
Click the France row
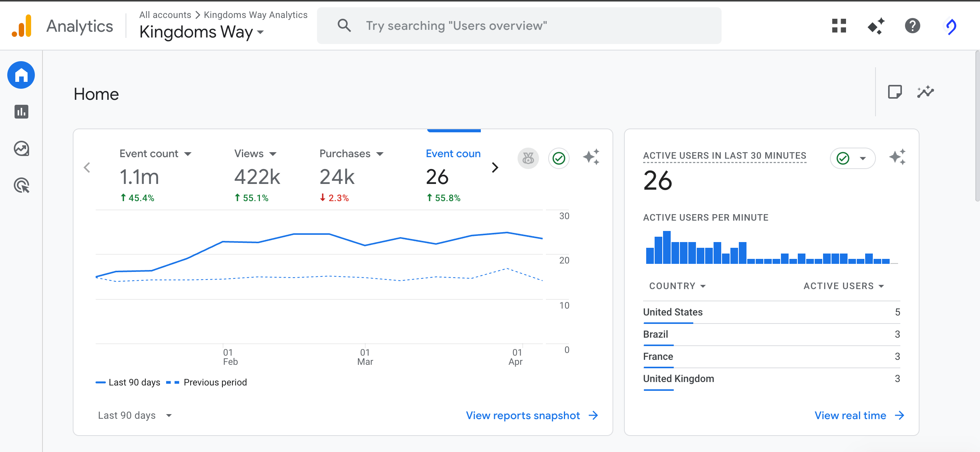pos(772,356)
